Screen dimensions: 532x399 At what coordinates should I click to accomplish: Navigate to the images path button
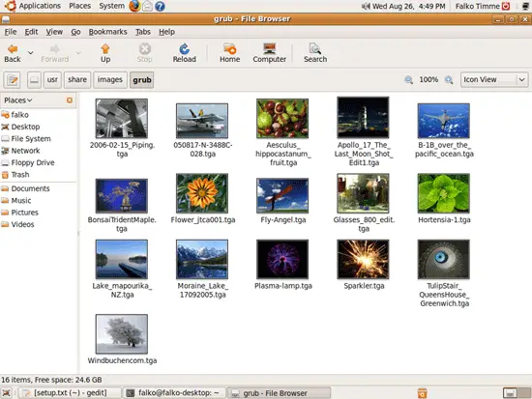point(110,79)
